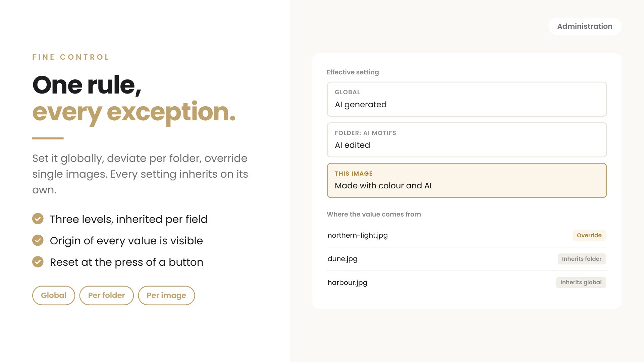The width and height of the screenshot is (644, 362).
Task: Click the gold divider line under the headline
Action: 48,138
